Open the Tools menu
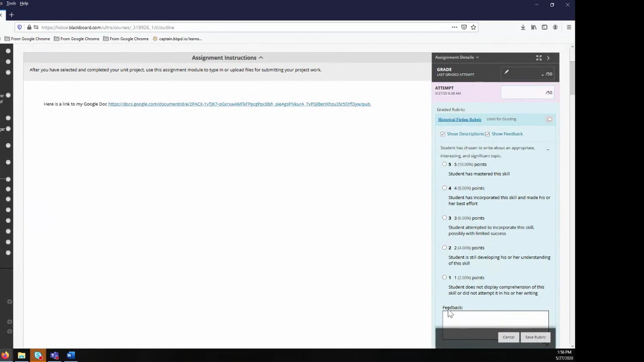 [11, 3]
